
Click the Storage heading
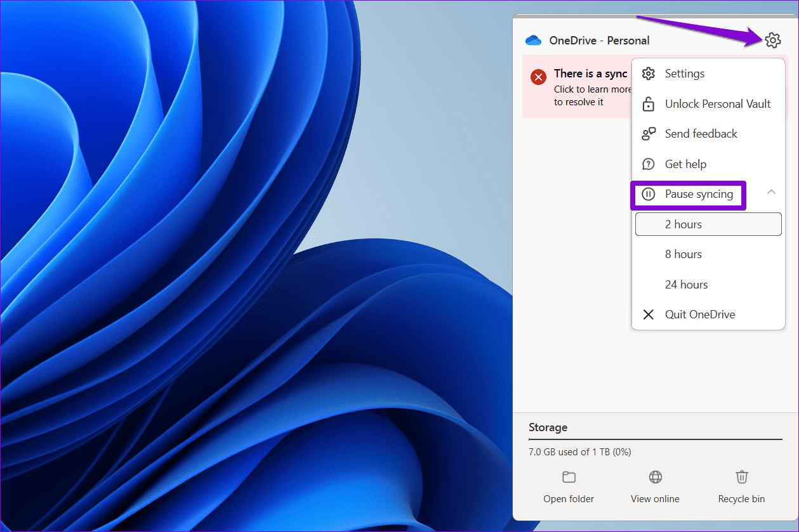(548, 428)
